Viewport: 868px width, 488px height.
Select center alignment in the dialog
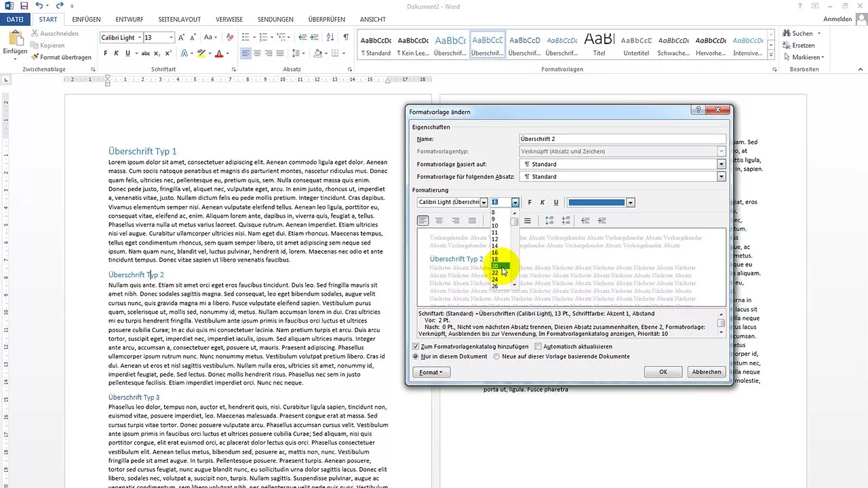pyautogui.click(x=438, y=220)
